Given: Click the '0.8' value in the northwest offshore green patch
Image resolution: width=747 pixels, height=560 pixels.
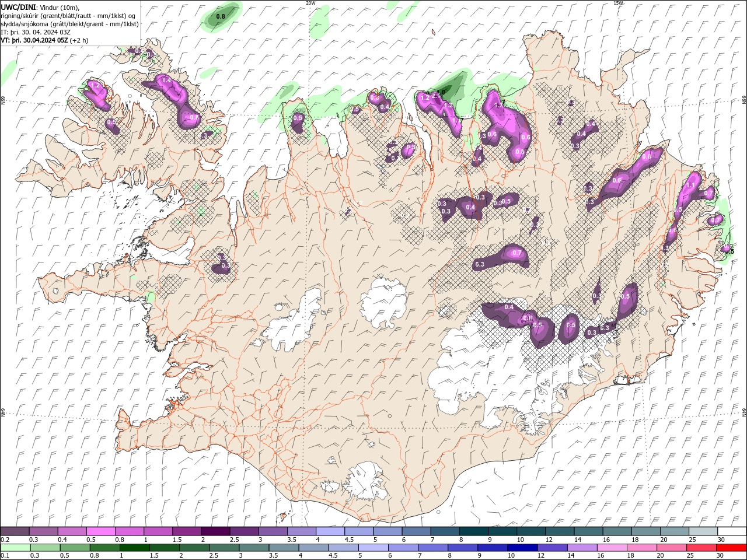Looking at the screenshot, I should [x=221, y=16].
